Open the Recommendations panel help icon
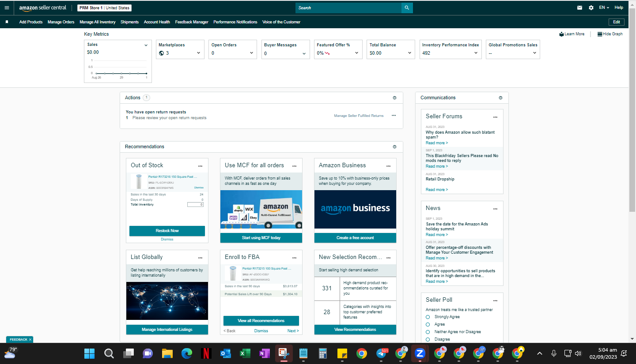 point(394,147)
